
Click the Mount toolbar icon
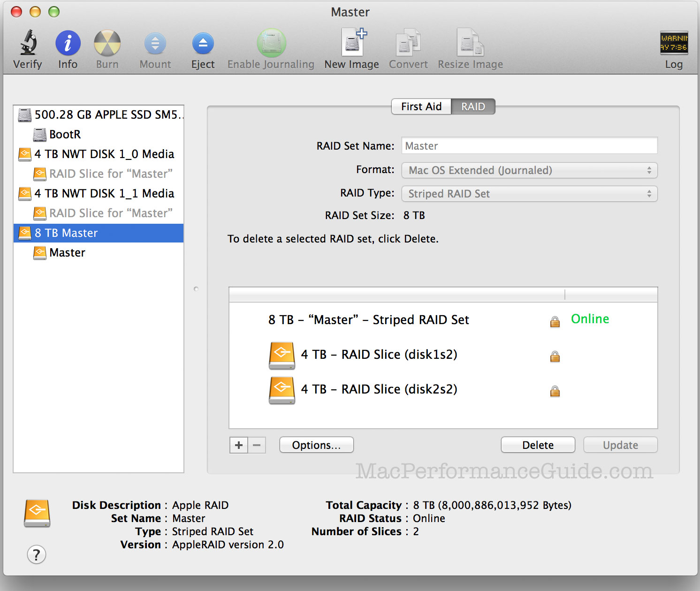pyautogui.click(x=155, y=44)
